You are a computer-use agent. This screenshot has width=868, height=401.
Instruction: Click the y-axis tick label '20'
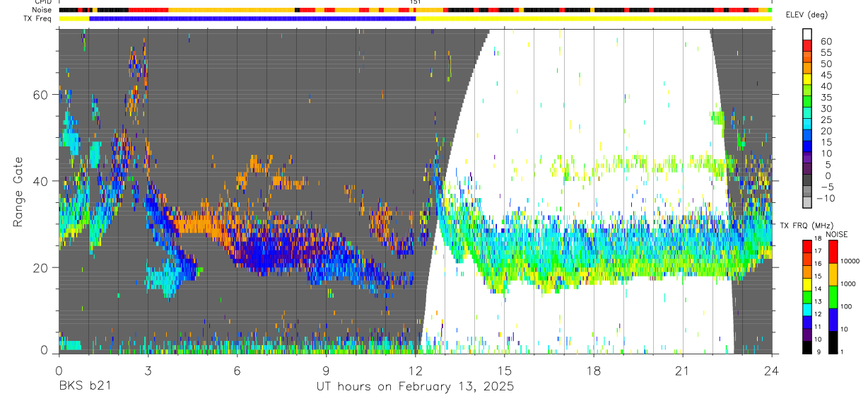[x=41, y=267]
